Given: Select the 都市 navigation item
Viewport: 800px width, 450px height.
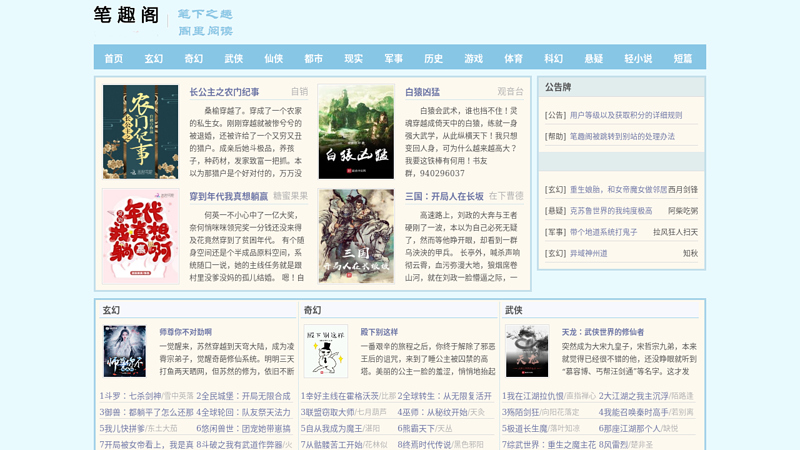Looking at the screenshot, I should [x=313, y=59].
